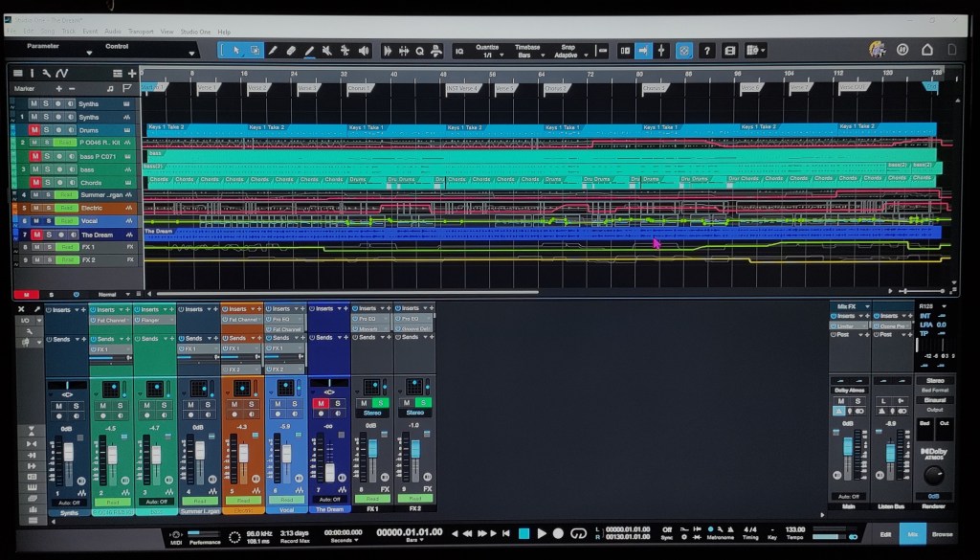Viewport: 980px width, 560px height.
Task: Click the Edit button at bottom right
Action: pyautogui.click(x=885, y=534)
